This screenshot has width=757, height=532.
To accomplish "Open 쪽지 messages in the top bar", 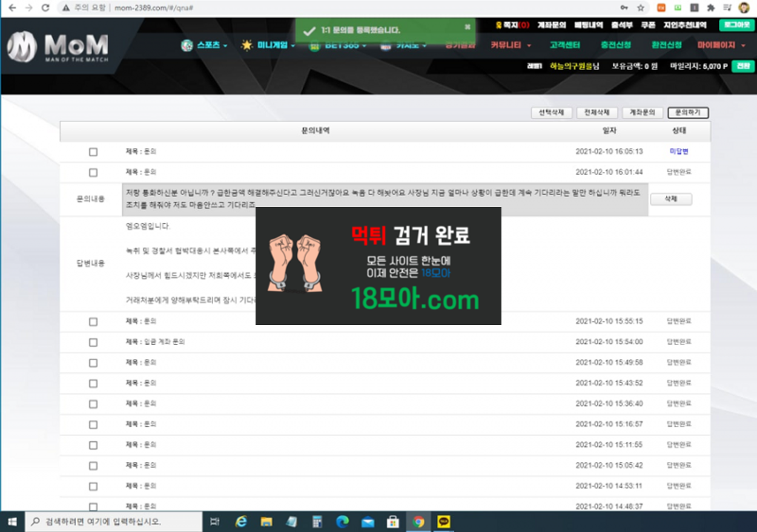I will [512, 25].
